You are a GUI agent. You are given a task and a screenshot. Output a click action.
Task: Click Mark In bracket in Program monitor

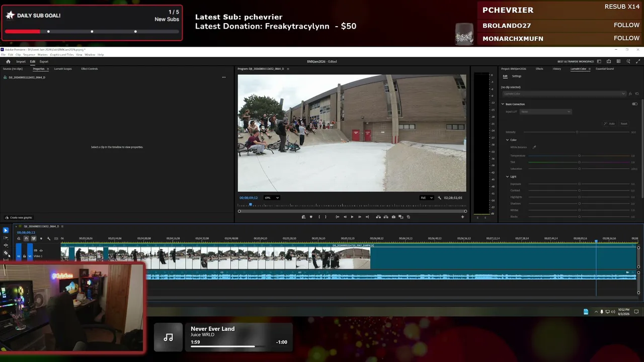319,217
